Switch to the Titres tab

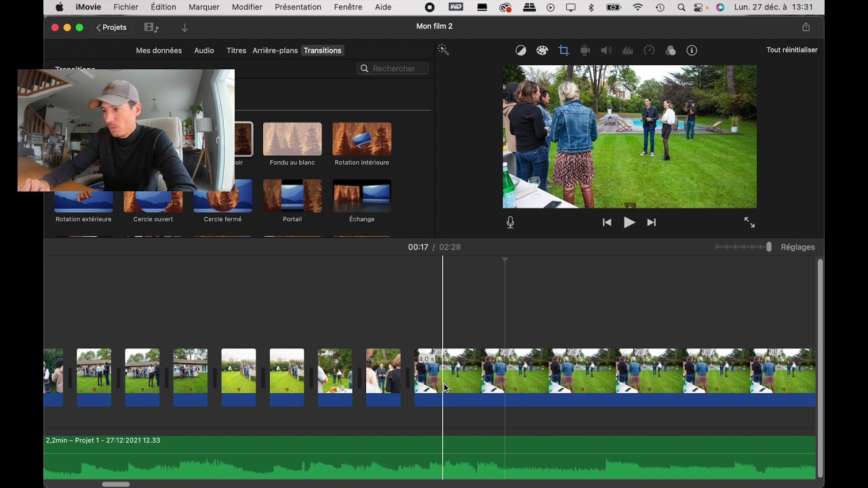(236, 51)
